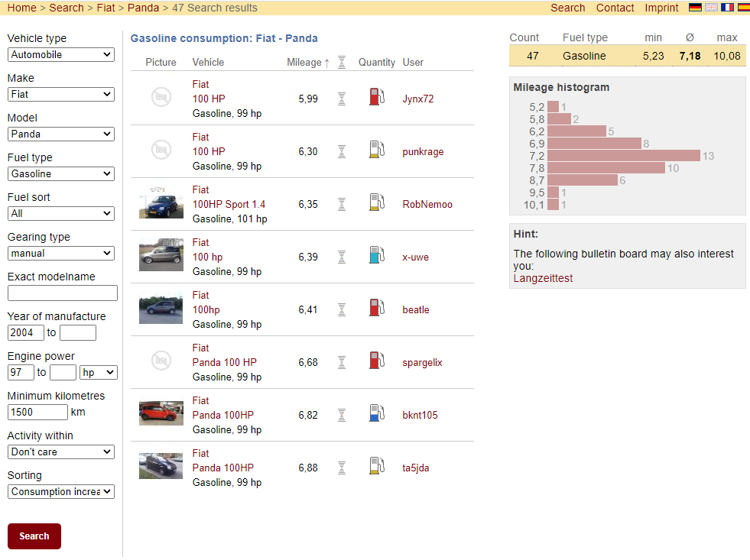Image resolution: width=750 pixels, height=560 pixels.
Task: Open the Make dropdown showing Fiat
Action: [x=60, y=94]
